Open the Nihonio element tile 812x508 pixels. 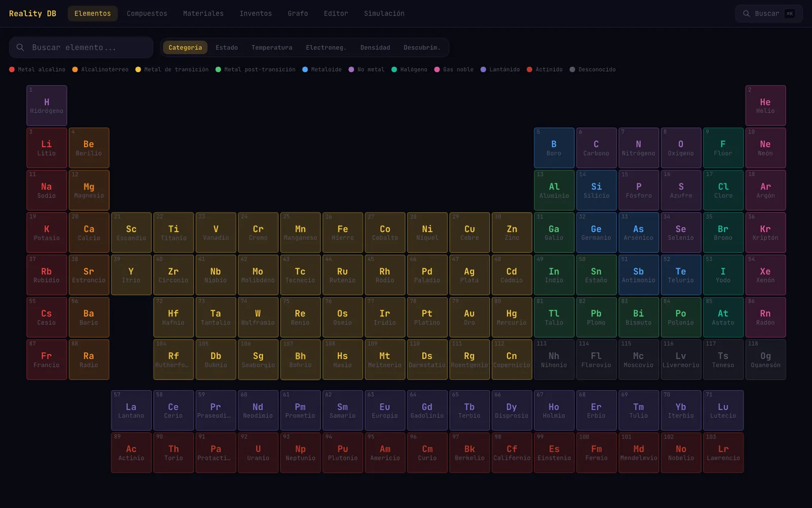pos(554,360)
